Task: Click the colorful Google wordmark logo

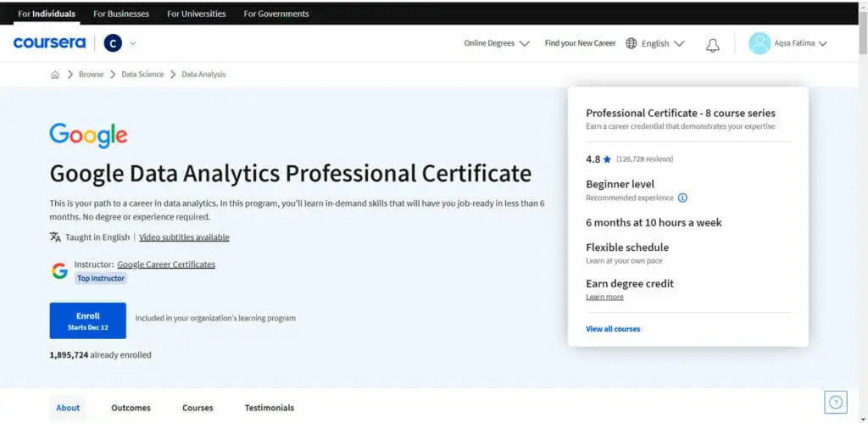Action: tap(88, 136)
